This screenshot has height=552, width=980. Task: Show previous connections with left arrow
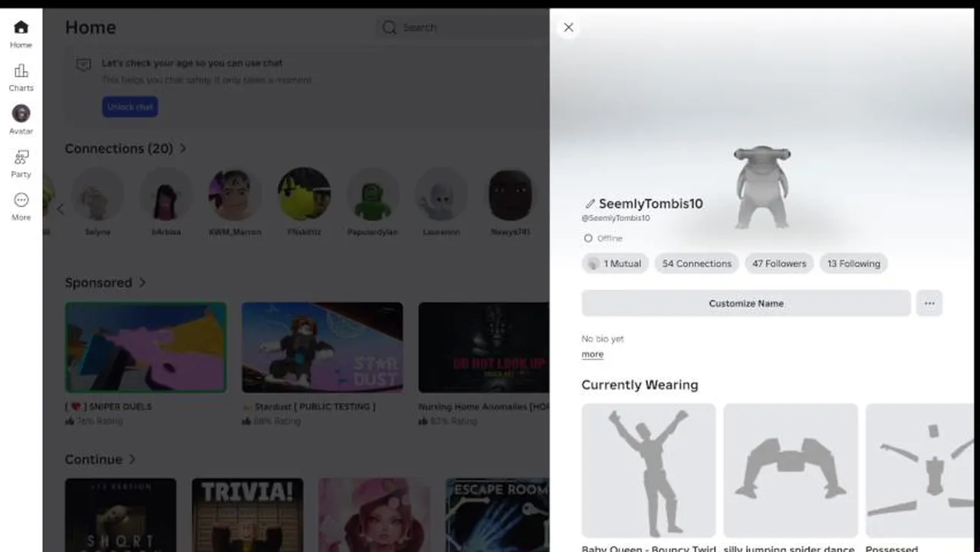(61, 209)
